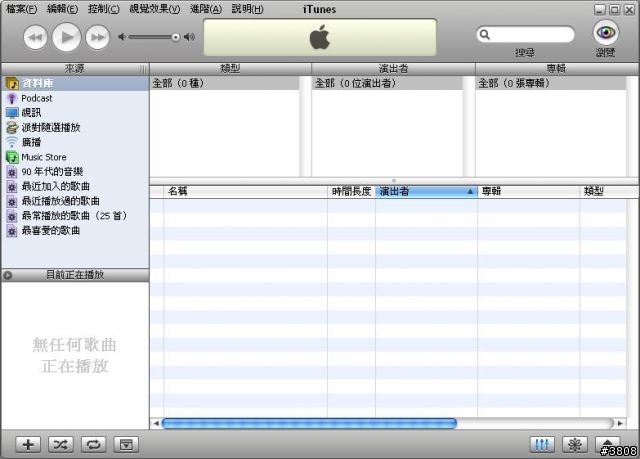
Task: Click the 專輯 browser column header
Action: [x=557, y=69]
